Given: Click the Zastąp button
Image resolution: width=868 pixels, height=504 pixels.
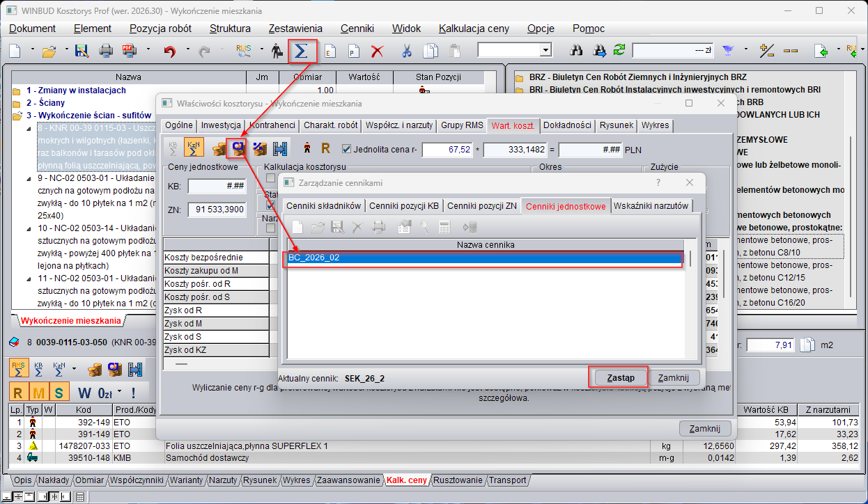Looking at the screenshot, I should [620, 377].
